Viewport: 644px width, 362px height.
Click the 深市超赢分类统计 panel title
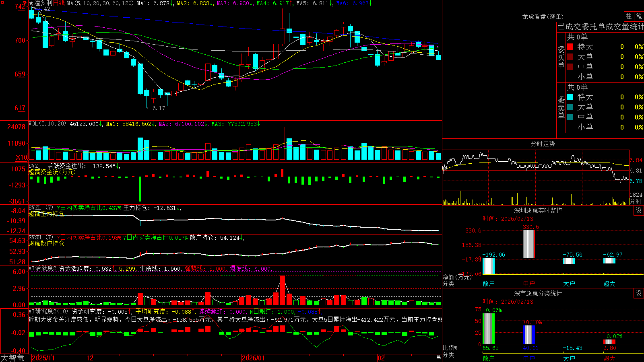pyautogui.click(x=538, y=293)
